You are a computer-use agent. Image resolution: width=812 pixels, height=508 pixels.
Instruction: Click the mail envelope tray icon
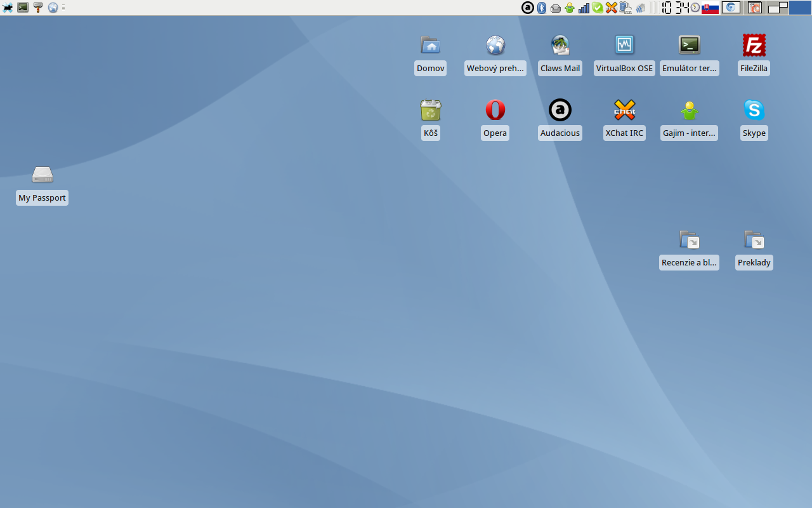tap(556, 8)
